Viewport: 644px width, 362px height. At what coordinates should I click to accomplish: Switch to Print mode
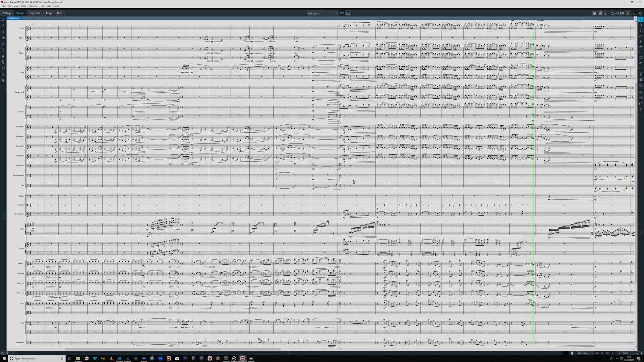[60, 13]
